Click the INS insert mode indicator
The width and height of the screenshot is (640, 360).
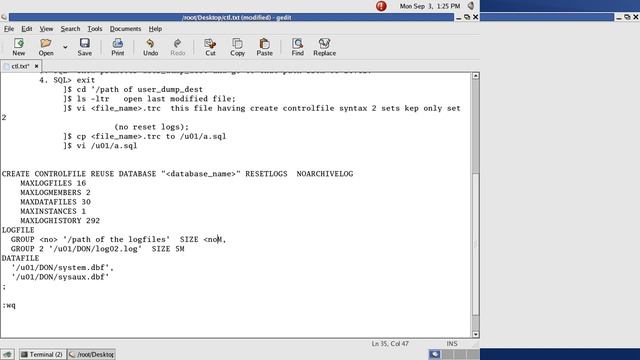pos(452,344)
